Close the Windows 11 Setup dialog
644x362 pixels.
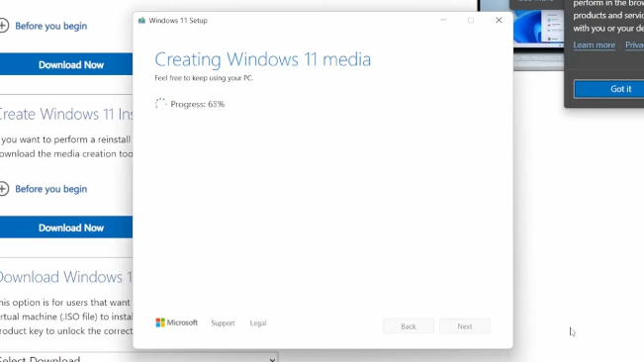pos(499,20)
